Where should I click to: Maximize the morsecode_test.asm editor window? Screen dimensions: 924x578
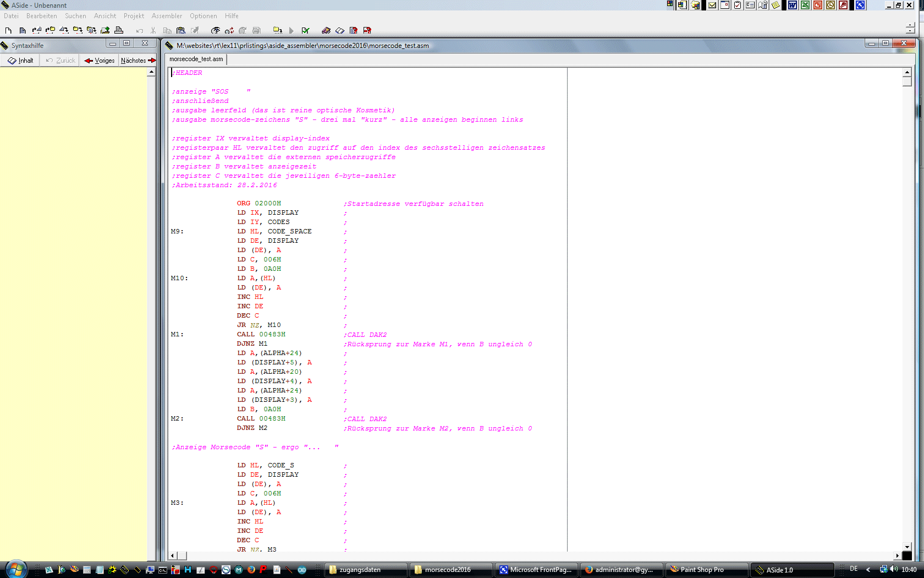click(885, 43)
